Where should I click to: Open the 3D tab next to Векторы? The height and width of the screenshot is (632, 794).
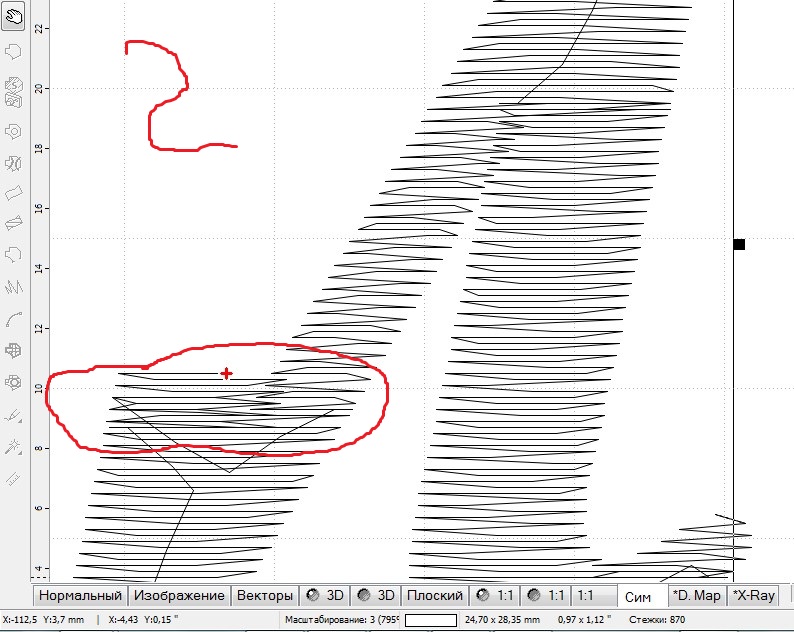tap(325, 596)
